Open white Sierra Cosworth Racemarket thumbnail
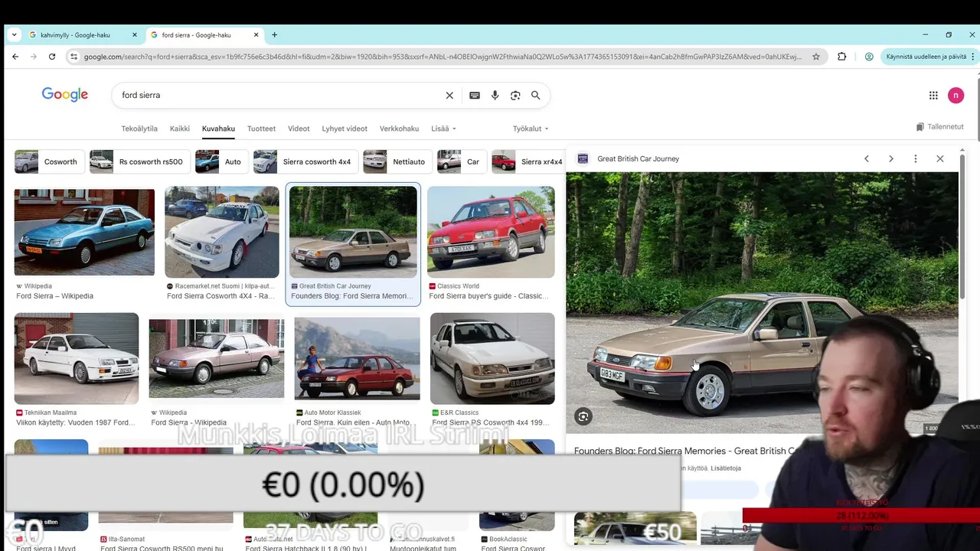 pos(221,231)
